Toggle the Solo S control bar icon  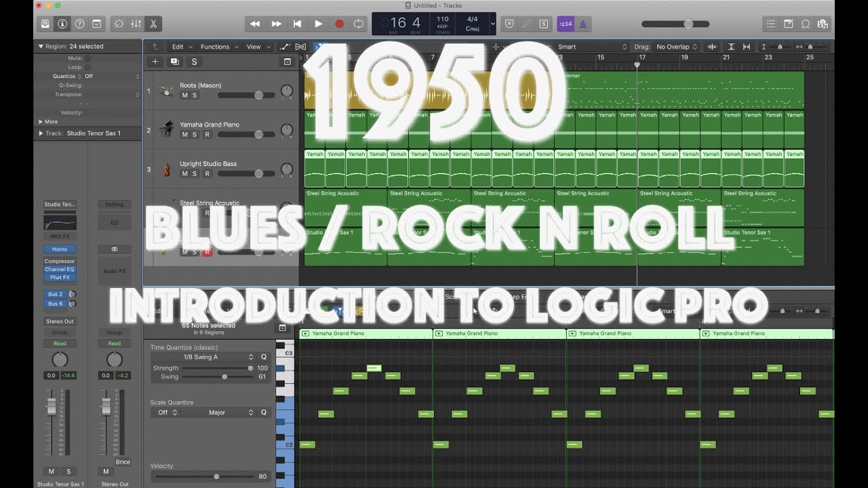pos(544,24)
